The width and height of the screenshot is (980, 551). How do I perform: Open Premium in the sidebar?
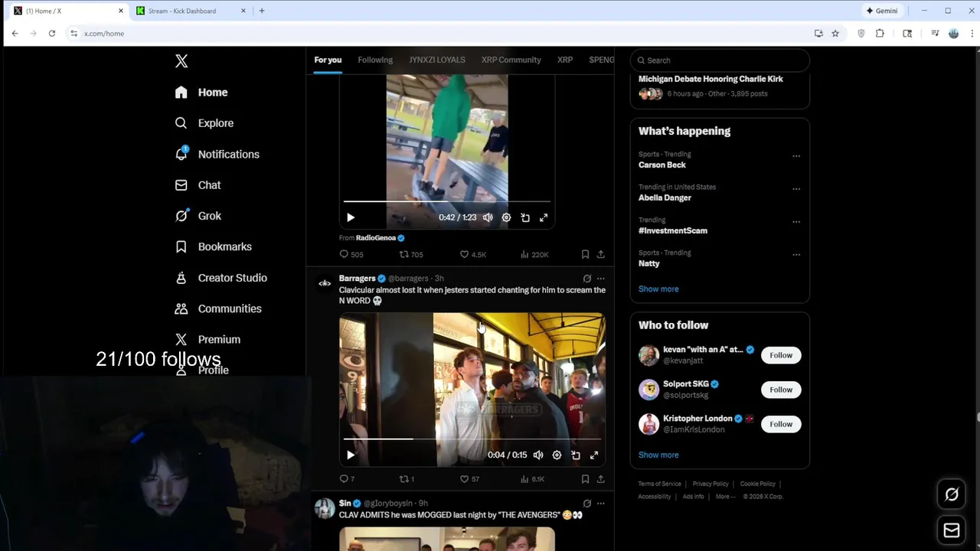click(x=207, y=339)
